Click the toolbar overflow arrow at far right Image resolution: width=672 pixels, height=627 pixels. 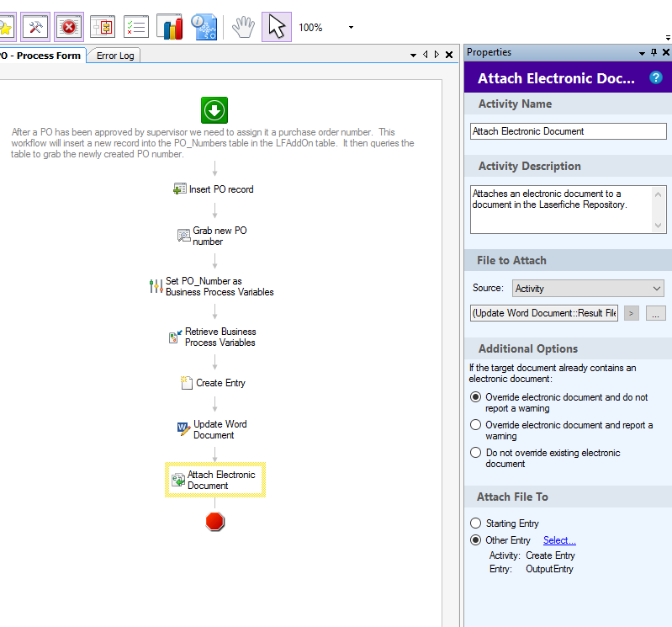668,37
